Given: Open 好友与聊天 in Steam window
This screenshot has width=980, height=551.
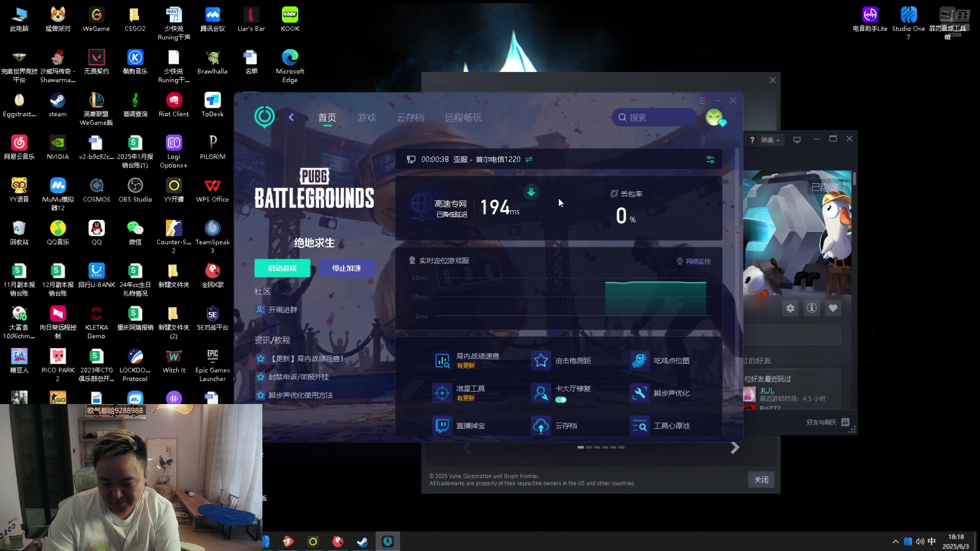Looking at the screenshot, I should pos(827,422).
